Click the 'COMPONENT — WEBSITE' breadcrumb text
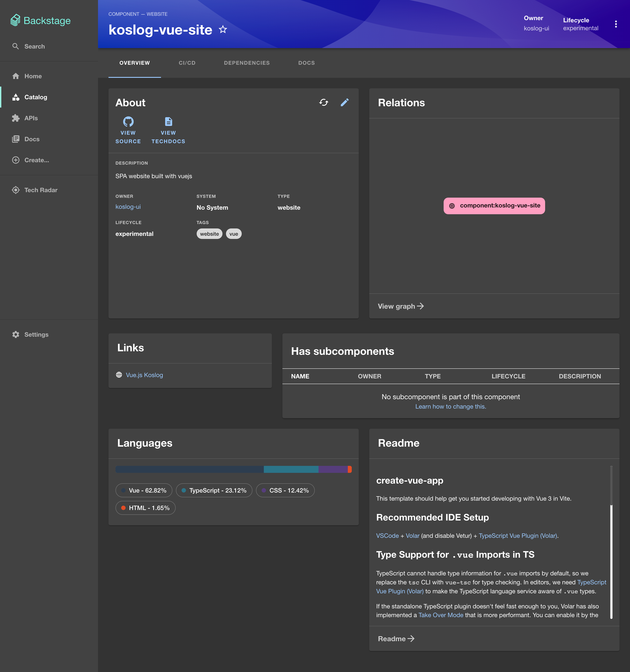This screenshot has height=672, width=630. [138, 14]
